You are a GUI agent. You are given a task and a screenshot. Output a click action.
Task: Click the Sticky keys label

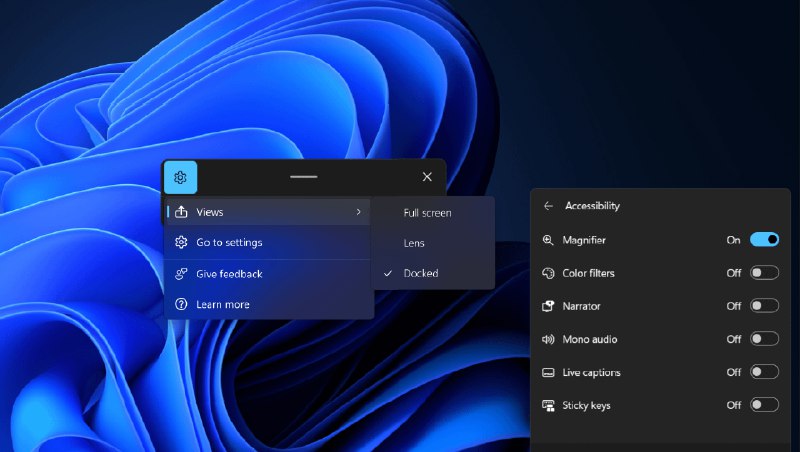[x=586, y=406]
